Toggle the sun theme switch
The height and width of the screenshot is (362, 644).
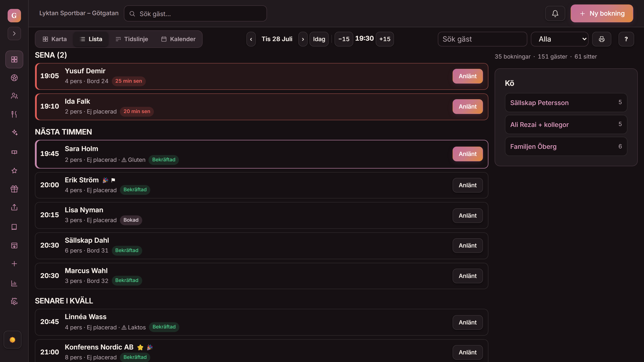pos(13,340)
